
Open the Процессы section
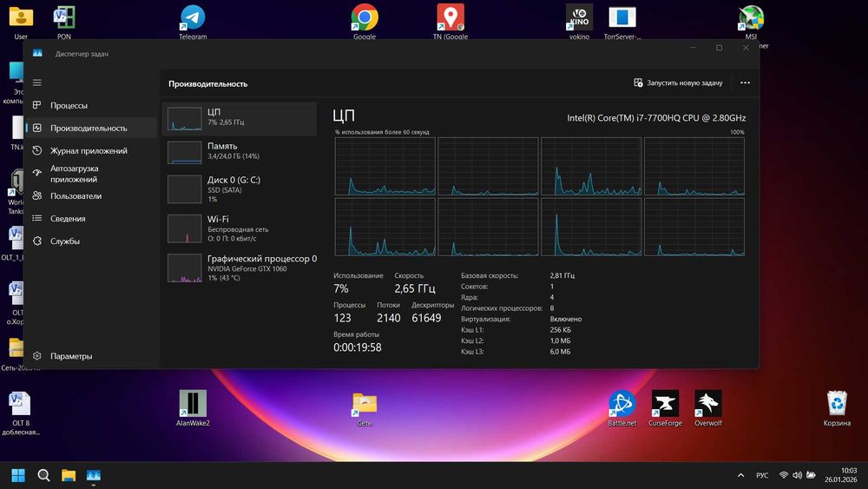point(91,105)
